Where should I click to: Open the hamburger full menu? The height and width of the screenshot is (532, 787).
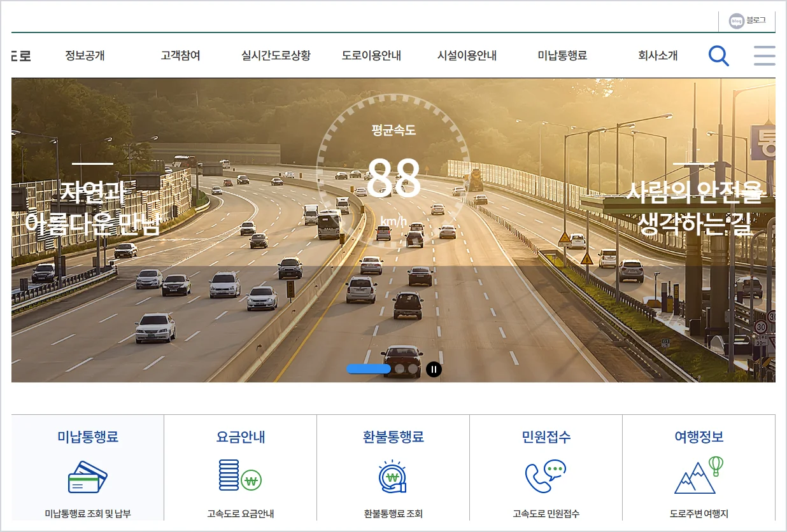[764, 55]
